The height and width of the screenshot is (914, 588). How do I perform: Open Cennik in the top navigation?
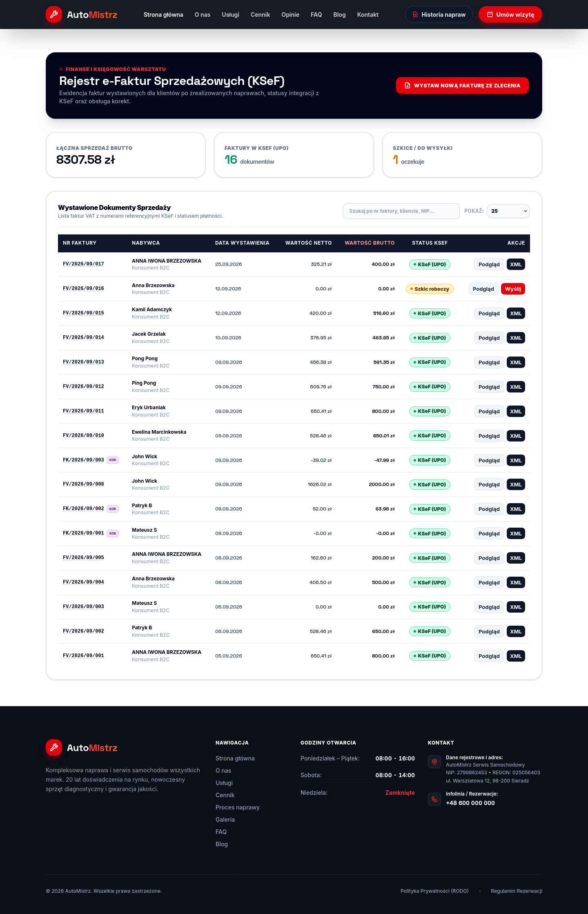coord(260,15)
